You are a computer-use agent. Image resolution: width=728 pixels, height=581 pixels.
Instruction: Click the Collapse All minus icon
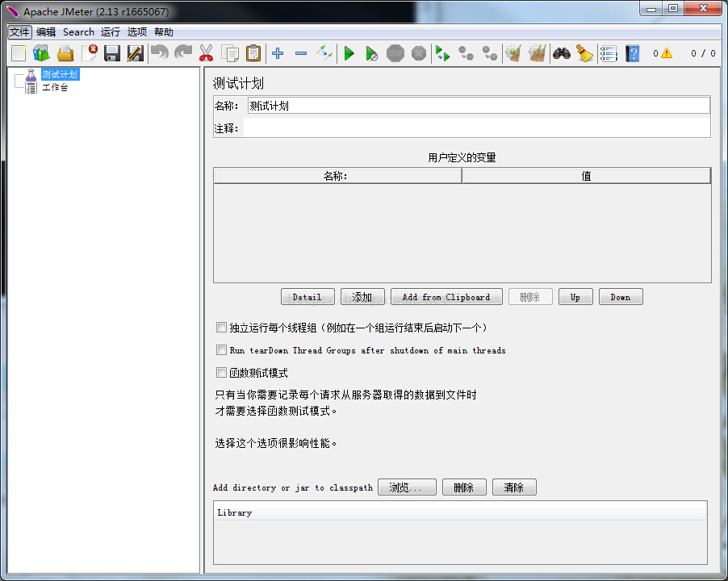pos(301,53)
